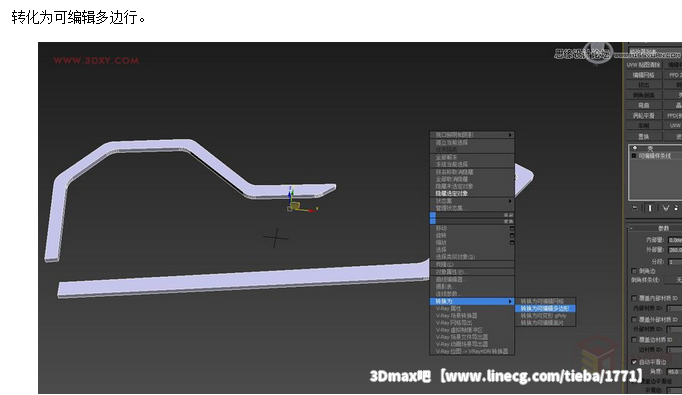Open settings box beside 缩放 in context menu
The width and height of the screenshot is (682, 395).
[512, 242]
